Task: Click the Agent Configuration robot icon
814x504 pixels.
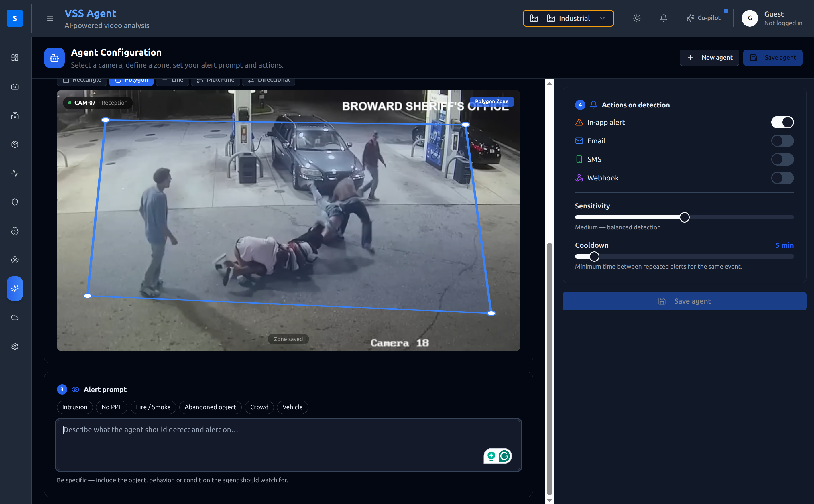Action: (54, 58)
